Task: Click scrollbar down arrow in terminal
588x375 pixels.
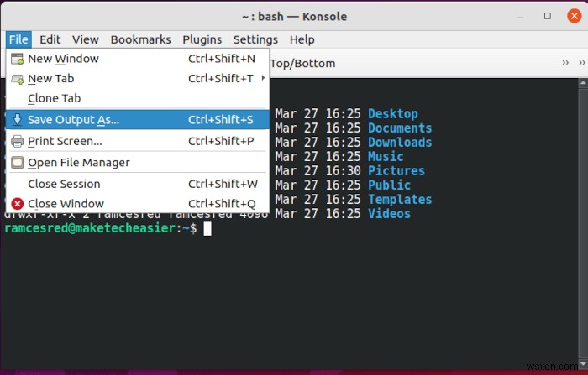Action: click(x=583, y=364)
